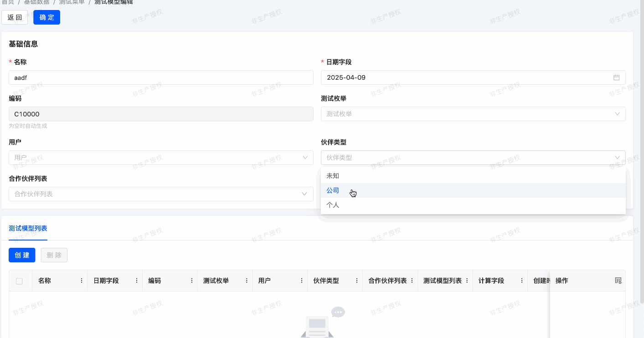Open table column settings icon in 操作 header
Screen dimensions: 644x338
click(618, 281)
